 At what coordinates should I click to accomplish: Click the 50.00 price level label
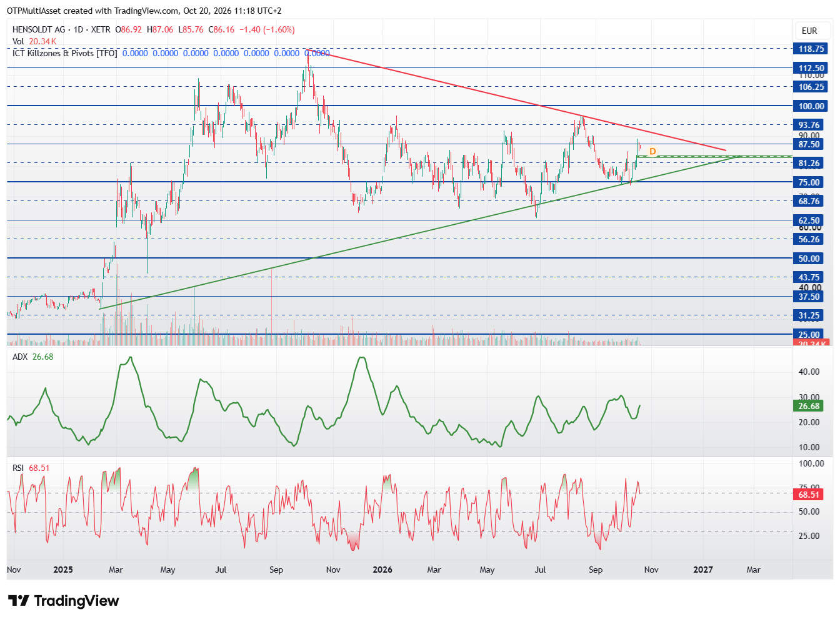click(809, 259)
